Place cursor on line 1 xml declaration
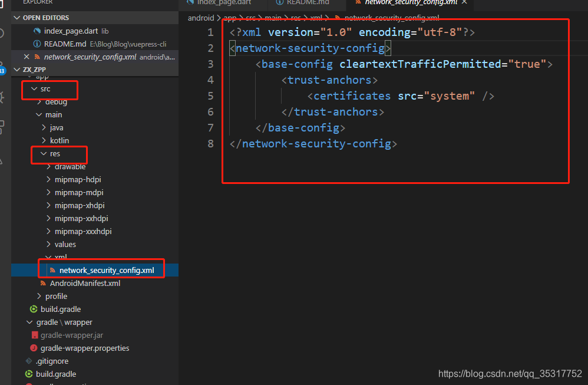The image size is (588, 385). (x=352, y=32)
